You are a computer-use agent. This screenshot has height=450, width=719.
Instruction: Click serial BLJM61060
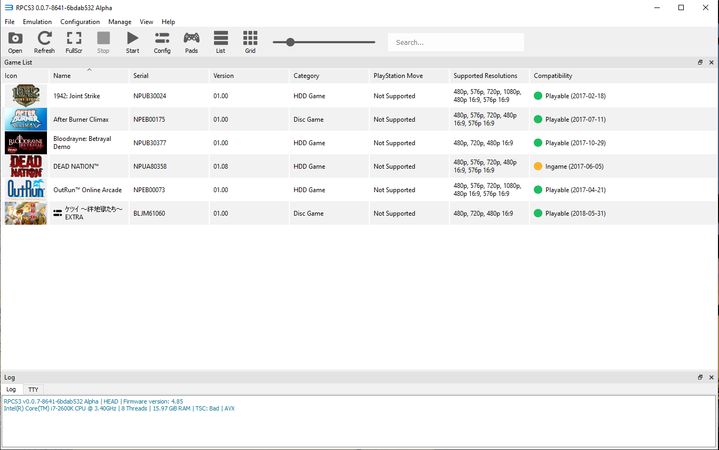(x=149, y=213)
